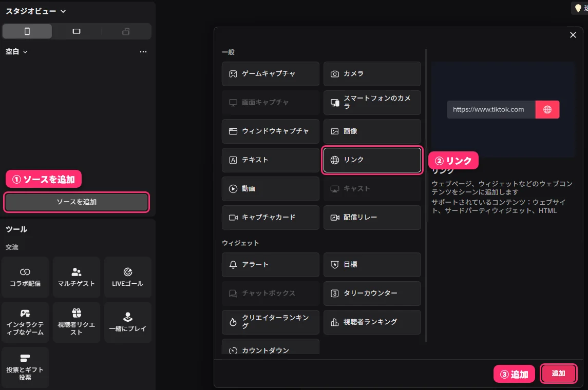Select リンク source

pyautogui.click(x=372, y=160)
